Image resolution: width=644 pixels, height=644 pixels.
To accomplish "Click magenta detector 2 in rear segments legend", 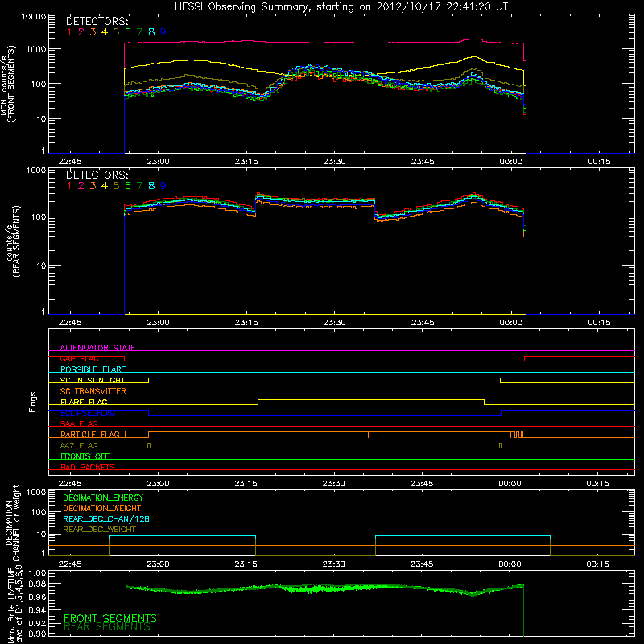I will (x=81, y=186).
